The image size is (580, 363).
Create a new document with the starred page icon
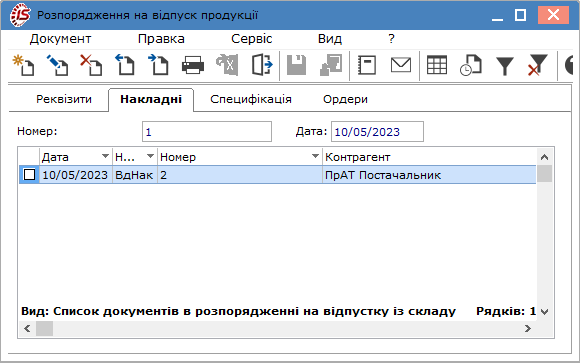[24, 65]
